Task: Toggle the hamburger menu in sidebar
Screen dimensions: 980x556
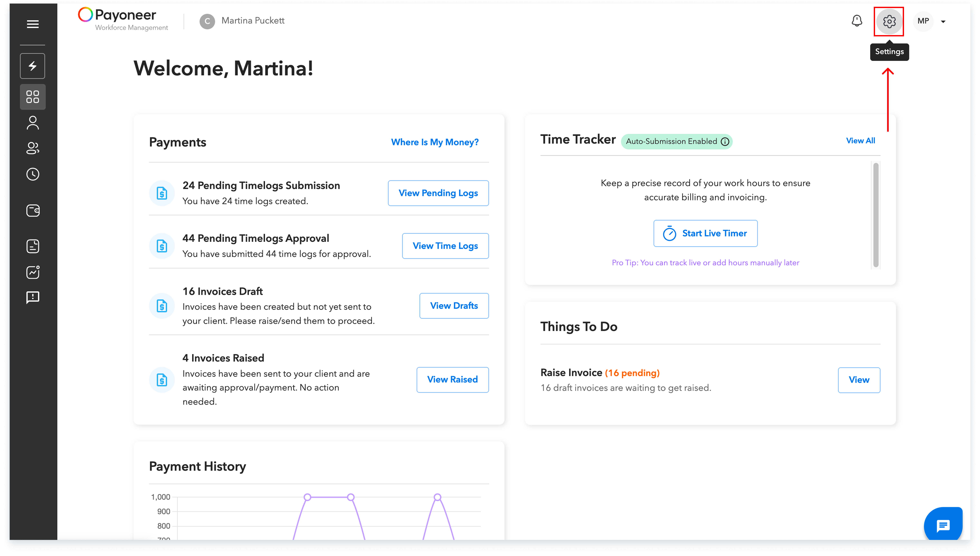Action: pyautogui.click(x=33, y=24)
